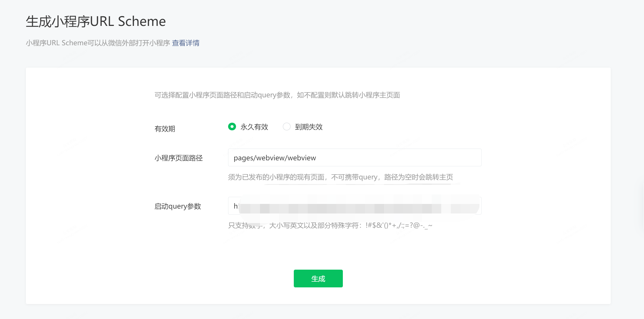The height and width of the screenshot is (319, 644).
Task: Click the 到期失效 option label text
Action: coord(309,127)
